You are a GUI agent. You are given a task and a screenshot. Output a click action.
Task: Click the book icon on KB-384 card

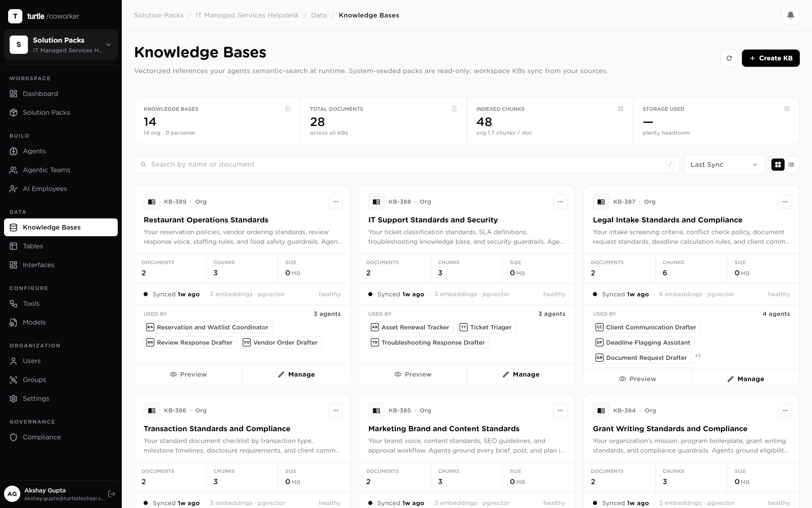click(x=601, y=410)
